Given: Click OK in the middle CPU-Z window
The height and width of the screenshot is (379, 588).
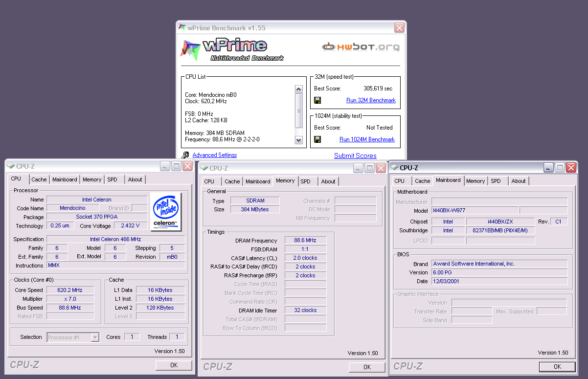Looking at the screenshot, I should [367, 367].
